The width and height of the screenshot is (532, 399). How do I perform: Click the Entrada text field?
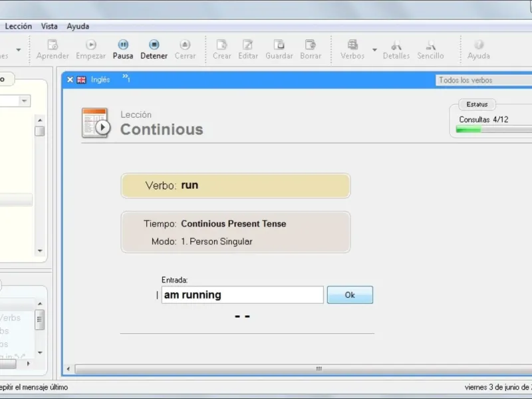[x=242, y=295]
